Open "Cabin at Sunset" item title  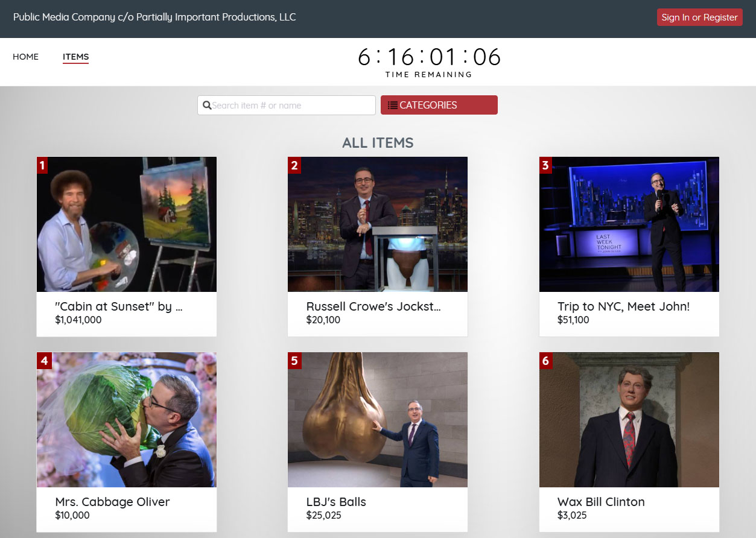pos(118,306)
